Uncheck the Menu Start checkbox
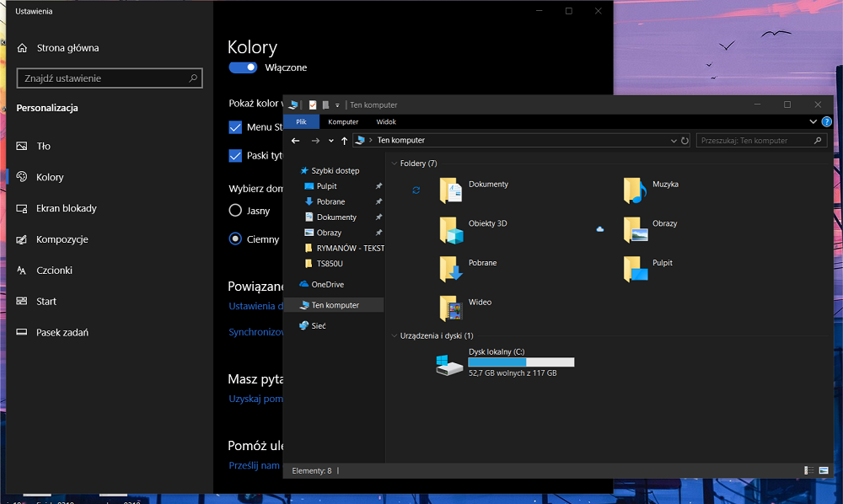 click(236, 127)
